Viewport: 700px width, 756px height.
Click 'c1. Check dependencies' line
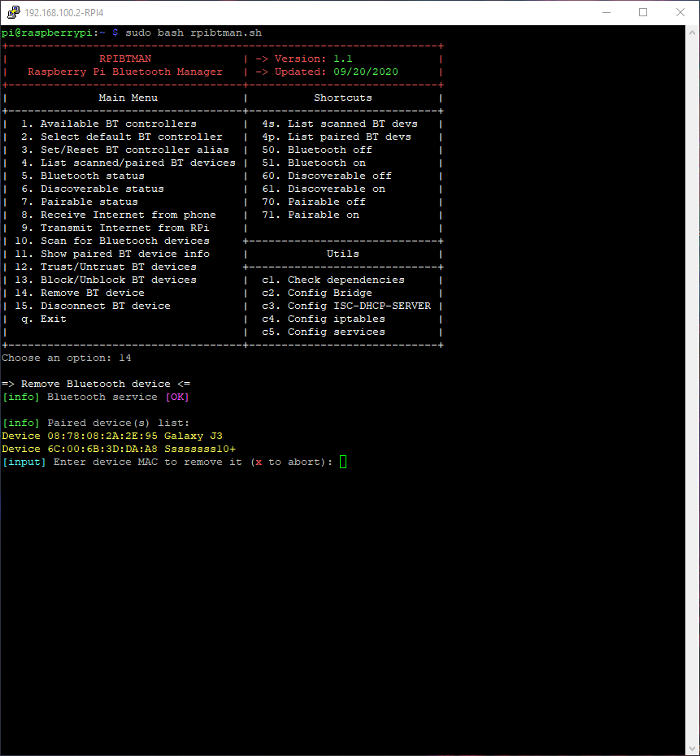point(333,280)
